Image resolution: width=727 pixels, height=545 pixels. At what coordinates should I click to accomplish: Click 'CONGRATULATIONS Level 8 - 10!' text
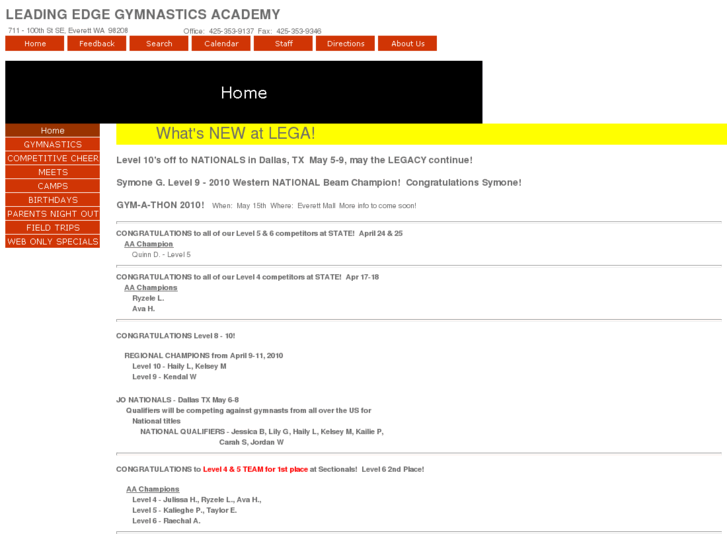tap(176, 336)
